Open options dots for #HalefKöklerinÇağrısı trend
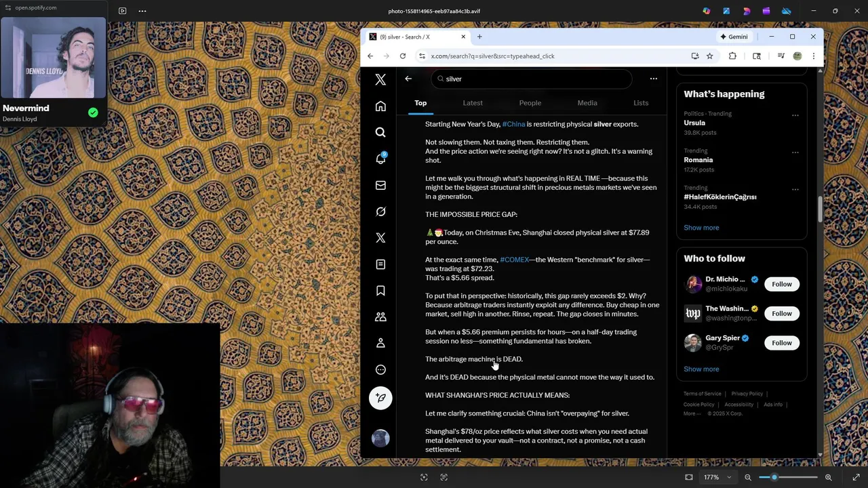Screen dimensions: 868x488 pos(795,189)
